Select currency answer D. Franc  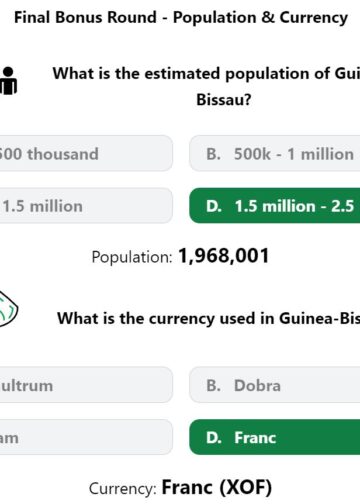tap(275, 437)
